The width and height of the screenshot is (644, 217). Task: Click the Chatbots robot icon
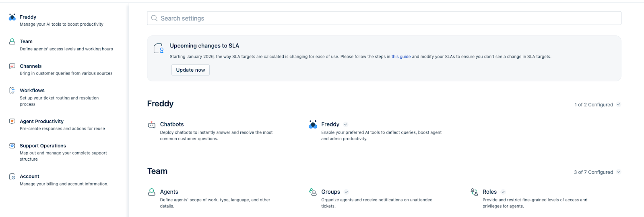click(151, 125)
